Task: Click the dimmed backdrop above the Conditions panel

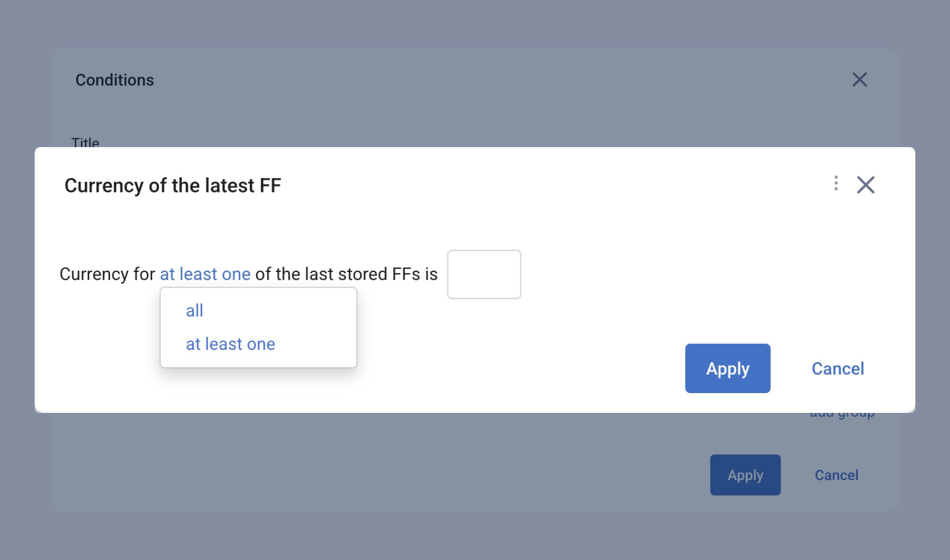Action: [x=474, y=25]
